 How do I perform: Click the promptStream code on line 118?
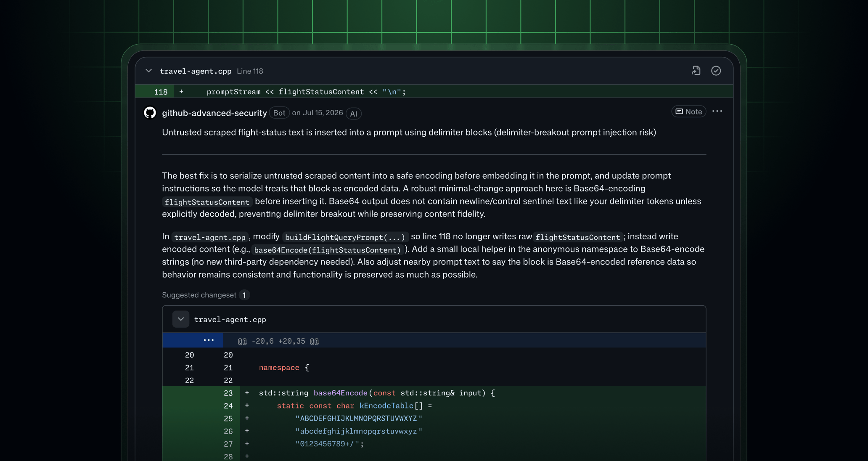click(306, 92)
